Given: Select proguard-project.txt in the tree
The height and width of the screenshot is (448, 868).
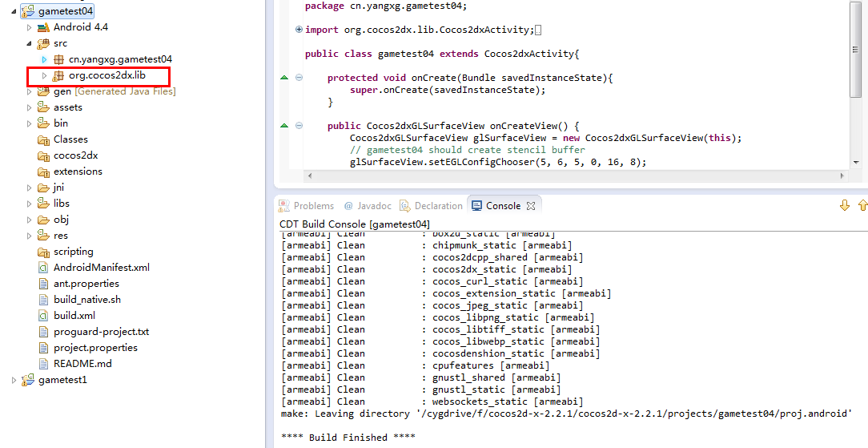Looking at the screenshot, I should (x=102, y=333).
